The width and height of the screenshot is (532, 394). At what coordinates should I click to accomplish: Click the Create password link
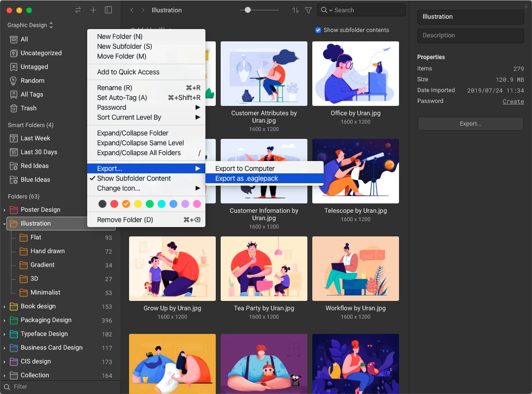pos(513,101)
